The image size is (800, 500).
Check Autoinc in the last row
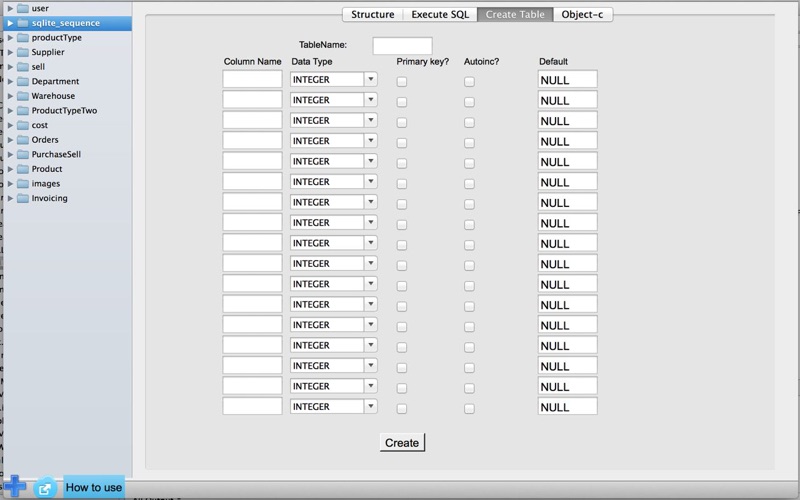469,409
